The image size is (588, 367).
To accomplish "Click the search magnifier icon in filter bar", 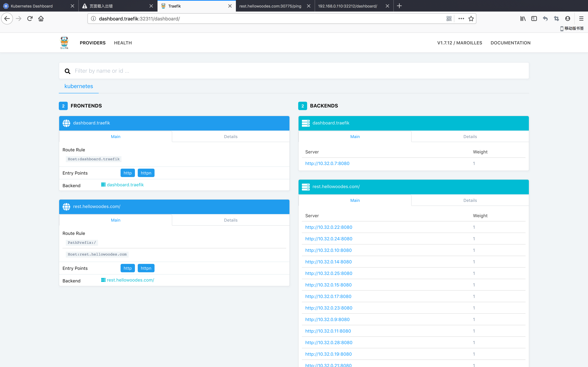I will [x=68, y=71].
